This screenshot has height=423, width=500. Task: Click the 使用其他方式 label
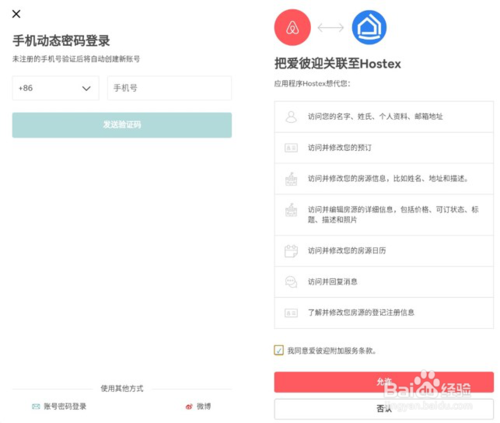coord(122,389)
